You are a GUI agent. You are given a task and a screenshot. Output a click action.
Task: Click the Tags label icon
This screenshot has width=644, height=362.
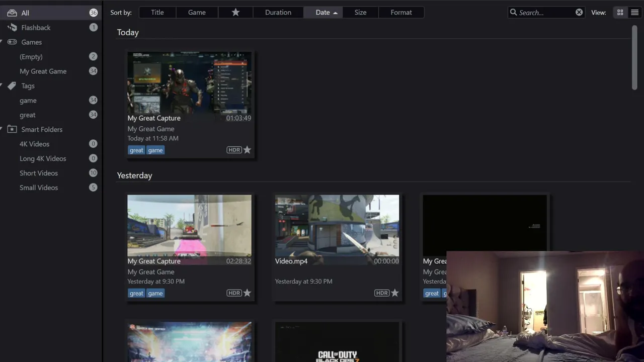click(x=12, y=85)
